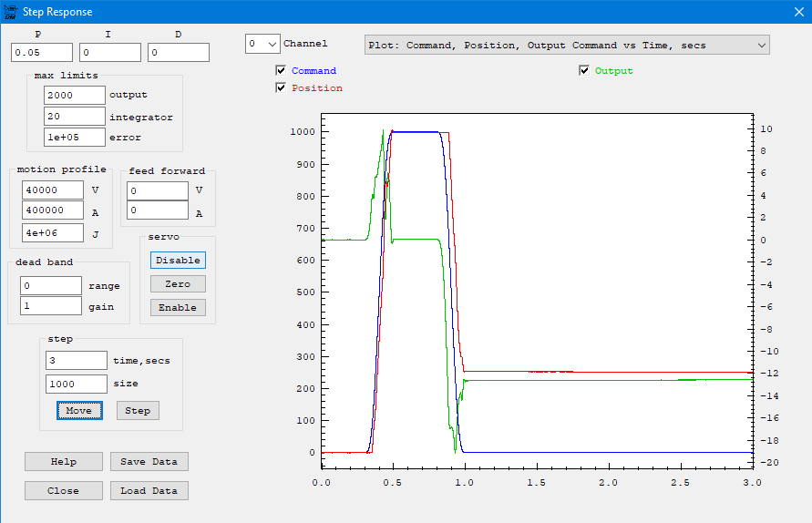This screenshot has width=812, height=523.
Task: Close the Step Response window
Action: click(798, 12)
